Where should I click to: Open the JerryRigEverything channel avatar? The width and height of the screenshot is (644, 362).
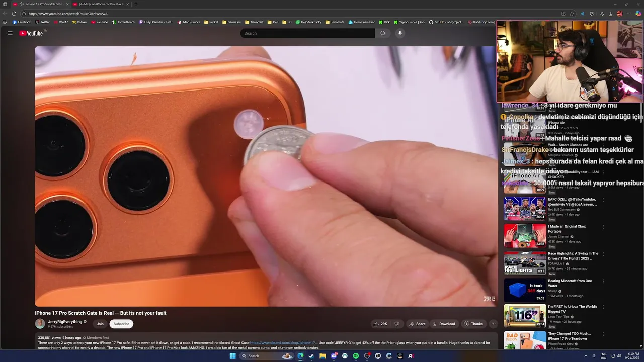point(40,324)
